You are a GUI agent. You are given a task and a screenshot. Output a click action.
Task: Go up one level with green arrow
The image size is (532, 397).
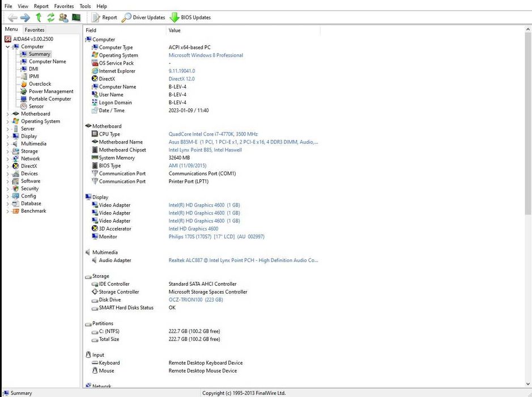[x=39, y=18]
